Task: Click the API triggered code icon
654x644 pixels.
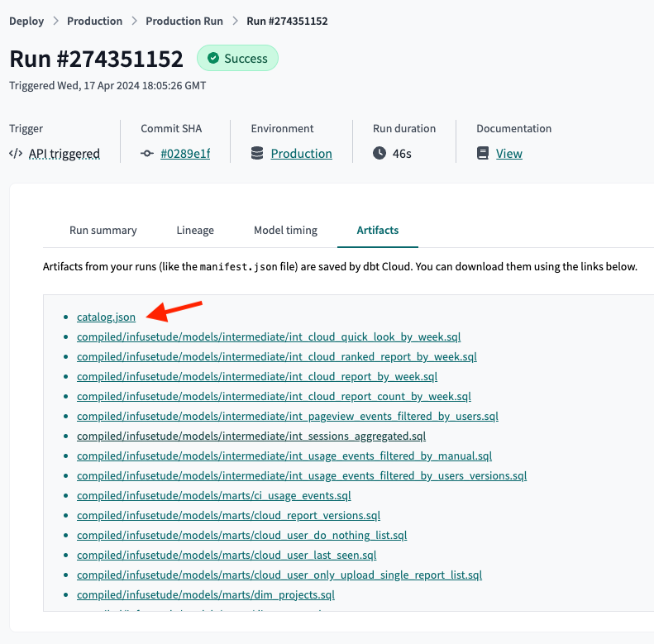Action: [x=16, y=154]
